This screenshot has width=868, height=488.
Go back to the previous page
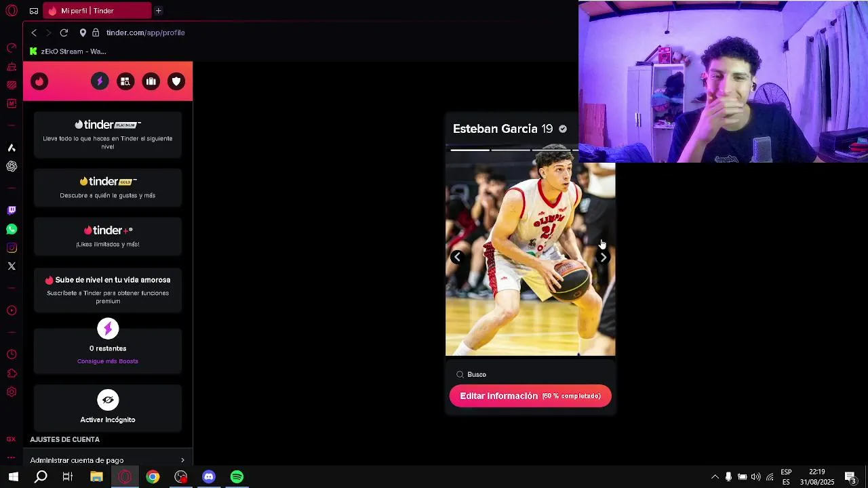[x=34, y=33]
